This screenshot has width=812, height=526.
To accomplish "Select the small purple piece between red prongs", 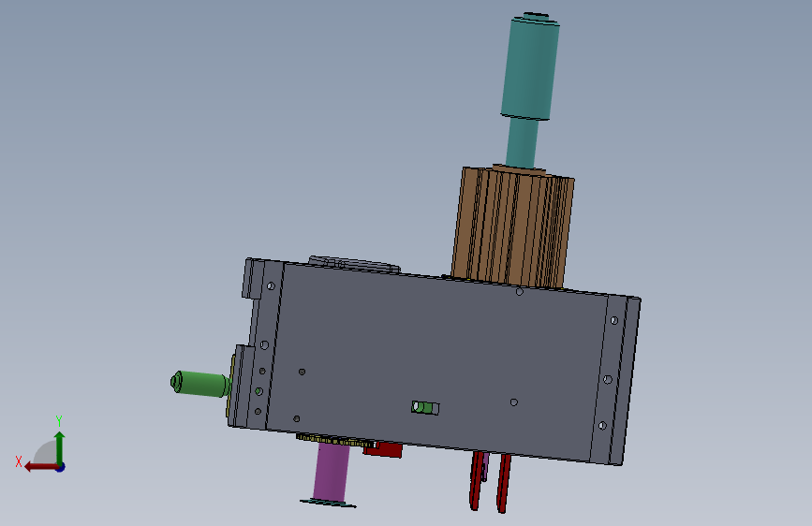I will click(x=486, y=466).
